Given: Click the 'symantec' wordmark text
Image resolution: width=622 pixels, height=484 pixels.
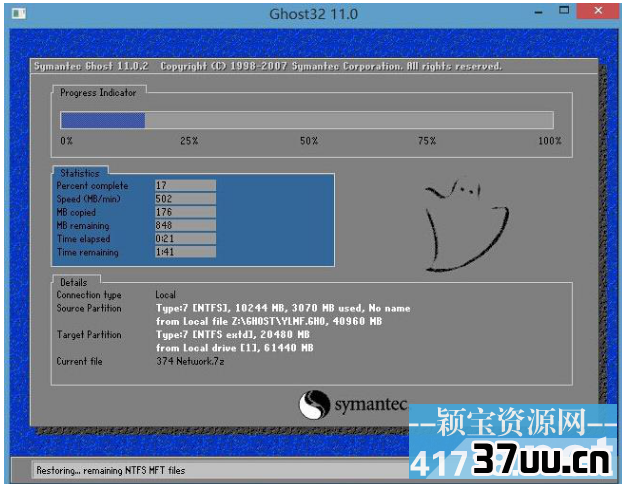Looking at the screenshot, I should tap(371, 405).
